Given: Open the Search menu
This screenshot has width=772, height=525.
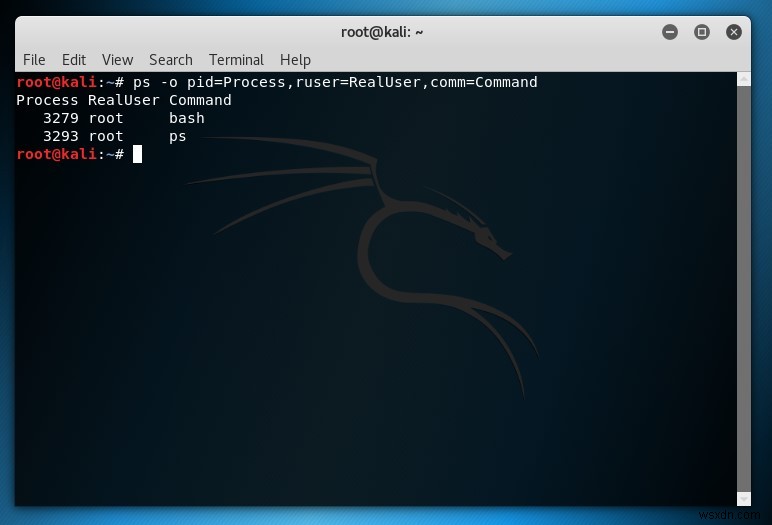Looking at the screenshot, I should click(x=171, y=60).
